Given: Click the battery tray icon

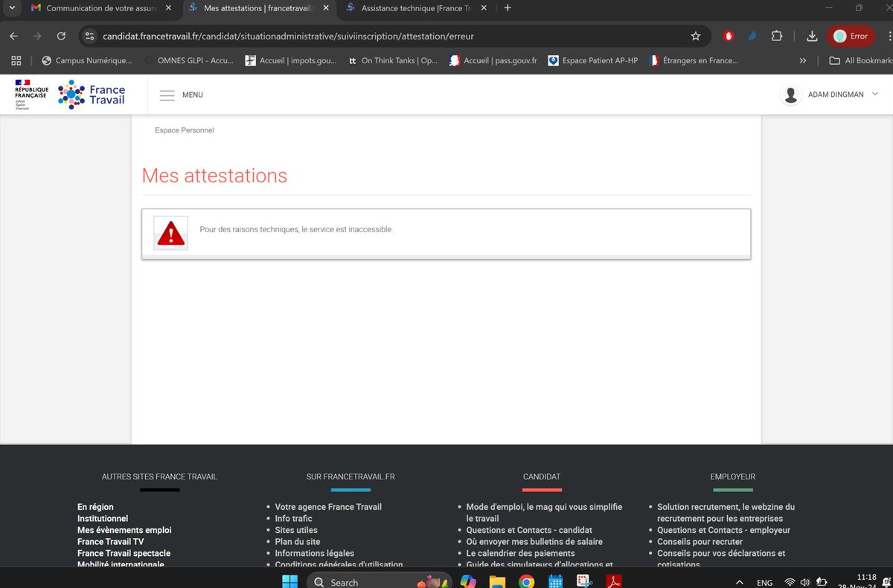Looking at the screenshot, I should coord(822,582).
